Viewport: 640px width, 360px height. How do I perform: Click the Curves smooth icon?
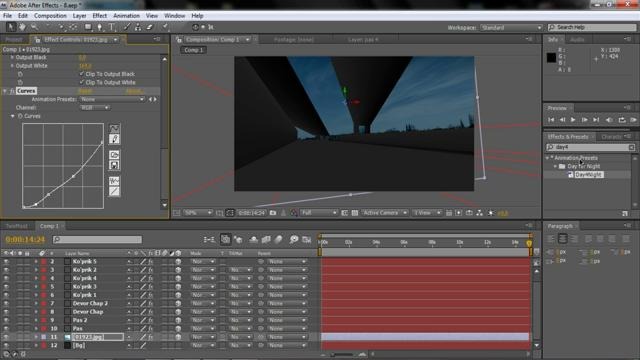[x=114, y=181]
